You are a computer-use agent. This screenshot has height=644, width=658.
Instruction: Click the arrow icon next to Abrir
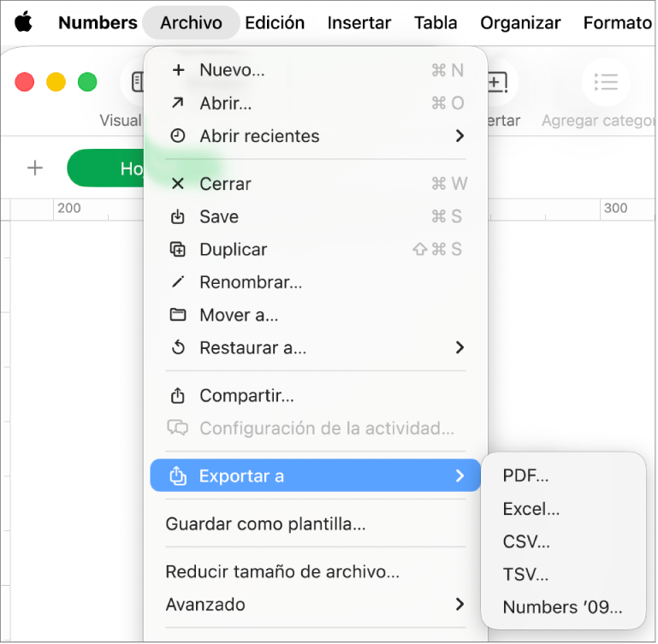[x=178, y=103]
